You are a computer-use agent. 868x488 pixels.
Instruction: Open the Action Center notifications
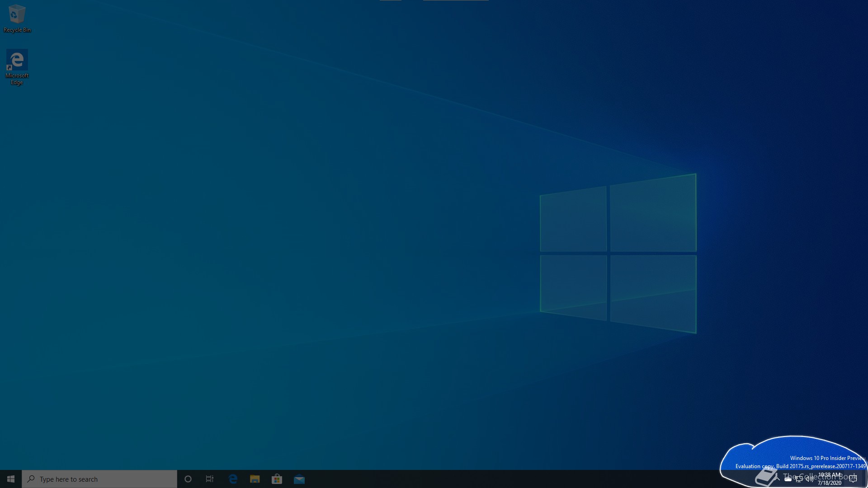click(853, 479)
